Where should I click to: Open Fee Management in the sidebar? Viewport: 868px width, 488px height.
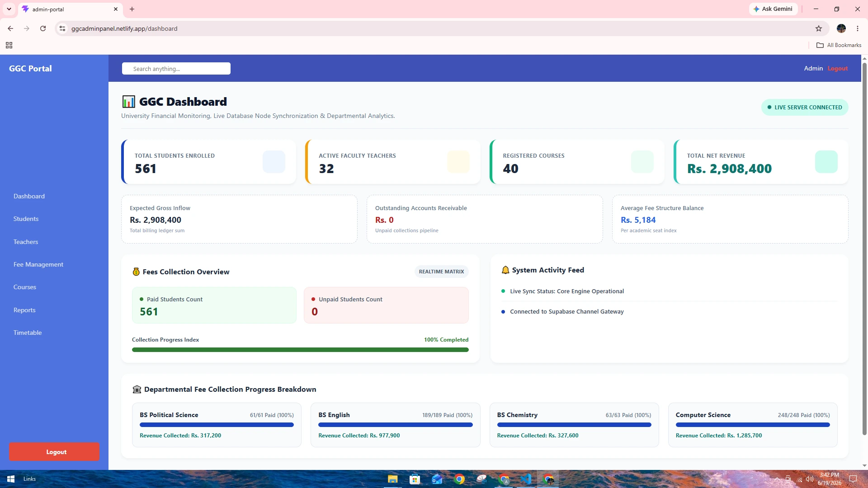[x=38, y=264]
